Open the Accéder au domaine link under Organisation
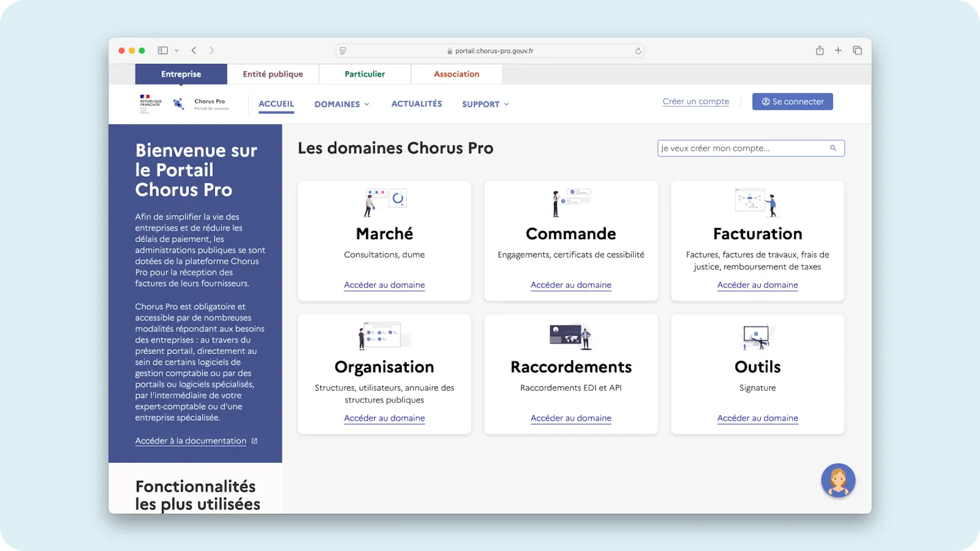Screen dimensions: 980x551 pos(384,418)
